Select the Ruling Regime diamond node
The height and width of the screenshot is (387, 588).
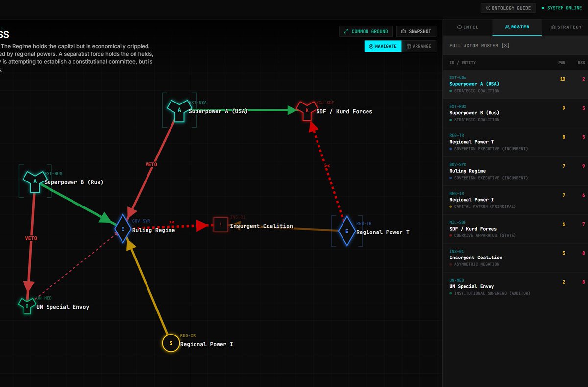tap(122, 229)
